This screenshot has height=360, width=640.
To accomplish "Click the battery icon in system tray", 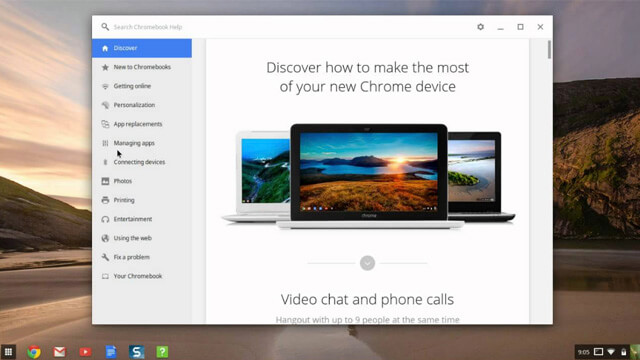I will 624,352.
